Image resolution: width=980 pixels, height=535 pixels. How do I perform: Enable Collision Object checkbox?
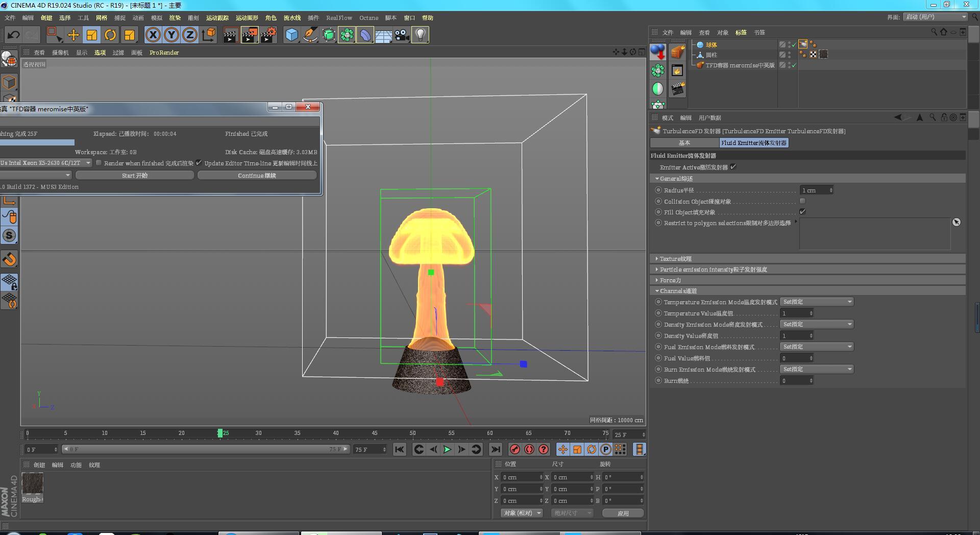pos(802,201)
